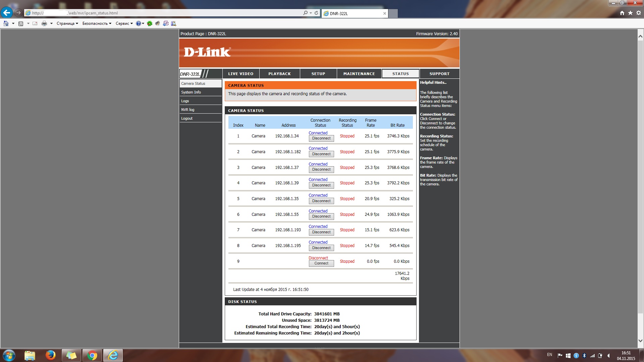Click the vertical scrollbar down arrow
Viewport: 644px width, 362px height.
(640, 341)
